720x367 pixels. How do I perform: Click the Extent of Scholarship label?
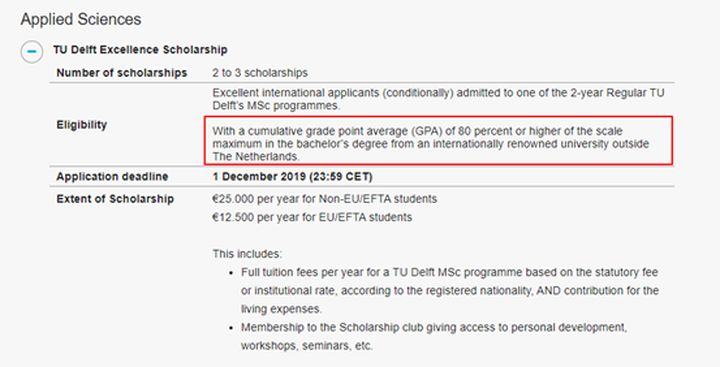(115, 199)
